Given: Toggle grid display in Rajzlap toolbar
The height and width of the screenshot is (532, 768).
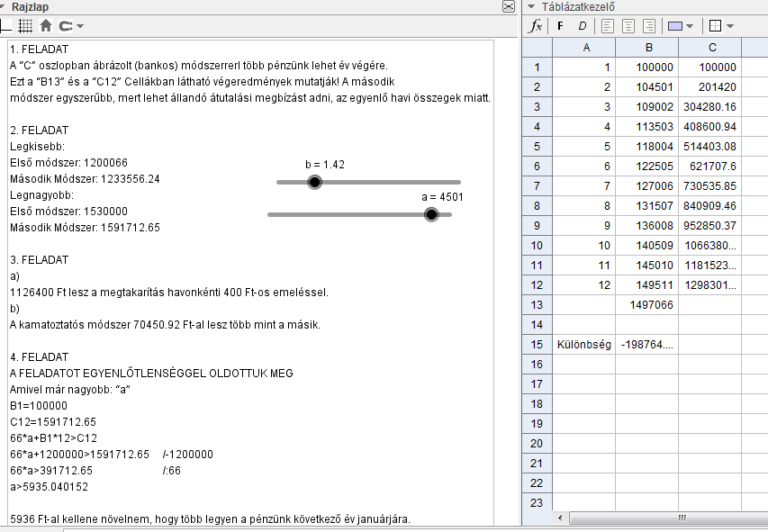Looking at the screenshot, I should coord(25,26).
